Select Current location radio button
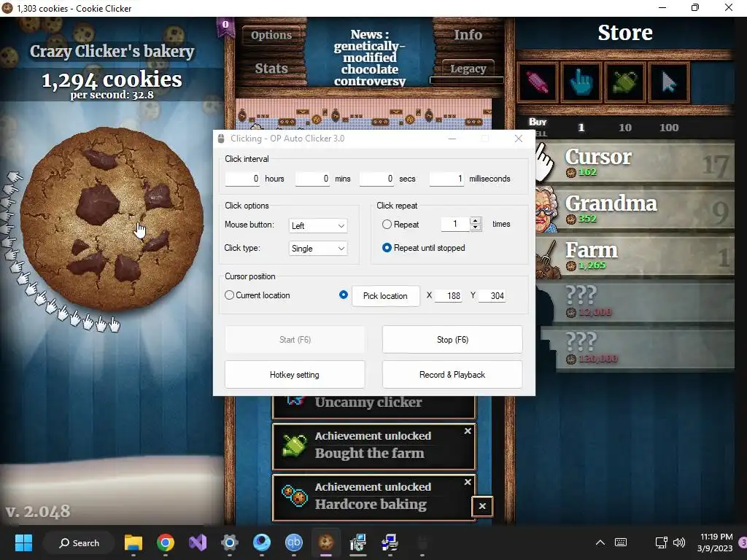This screenshot has height=560, width=747. [229, 295]
